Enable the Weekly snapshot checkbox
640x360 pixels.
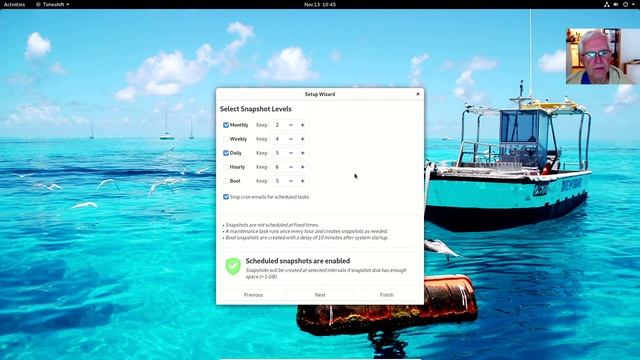tap(226, 139)
